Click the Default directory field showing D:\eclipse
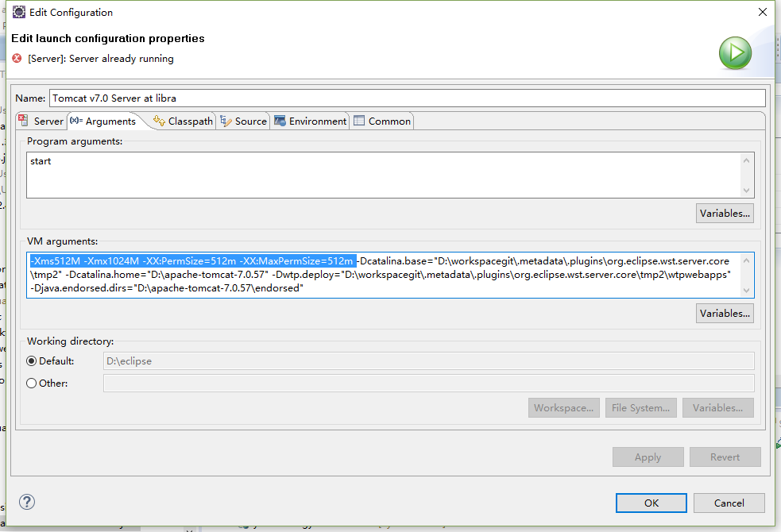 pos(429,360)
